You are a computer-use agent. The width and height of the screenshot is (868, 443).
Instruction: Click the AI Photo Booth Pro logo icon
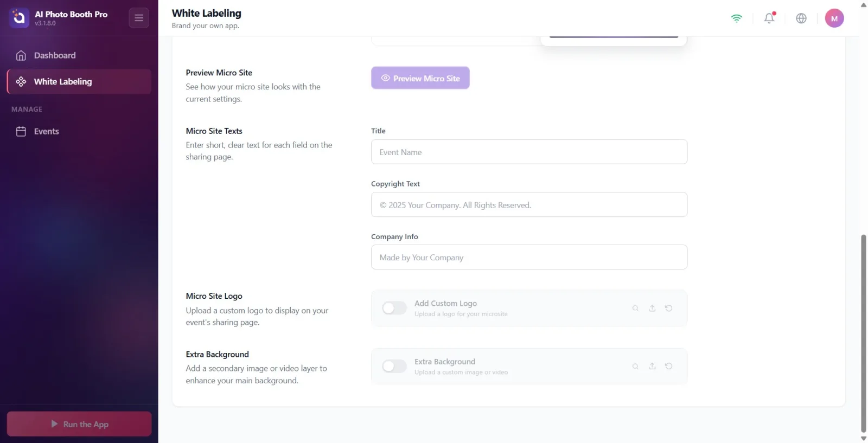[19, 18]
